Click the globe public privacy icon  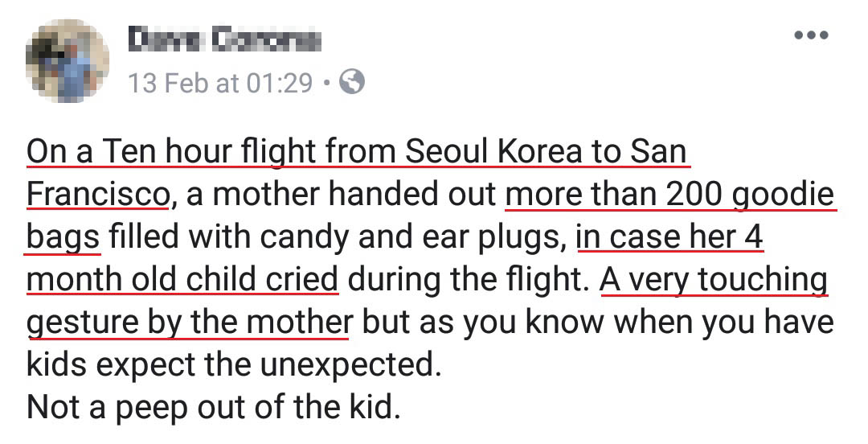[351, 82]
